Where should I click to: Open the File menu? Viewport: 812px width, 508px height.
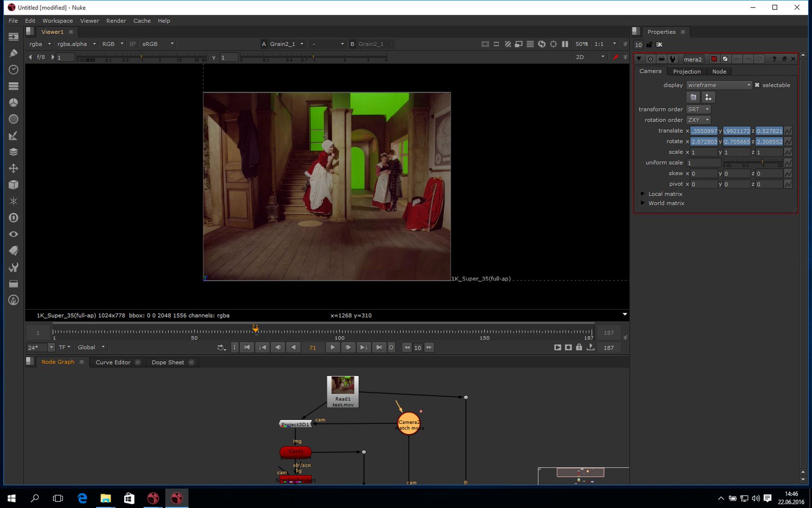[13, 21]
